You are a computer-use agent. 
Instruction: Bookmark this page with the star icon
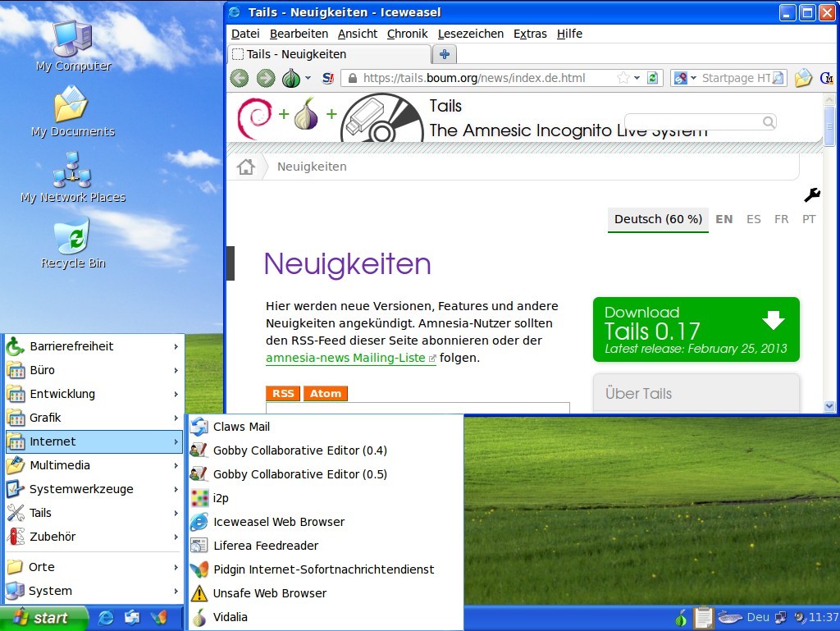click(623, 78)
